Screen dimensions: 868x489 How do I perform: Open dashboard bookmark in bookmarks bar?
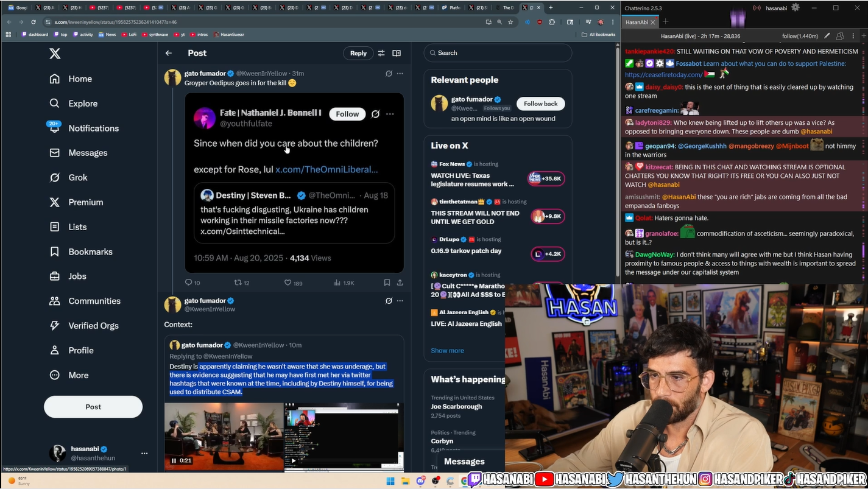click(35, 35)
